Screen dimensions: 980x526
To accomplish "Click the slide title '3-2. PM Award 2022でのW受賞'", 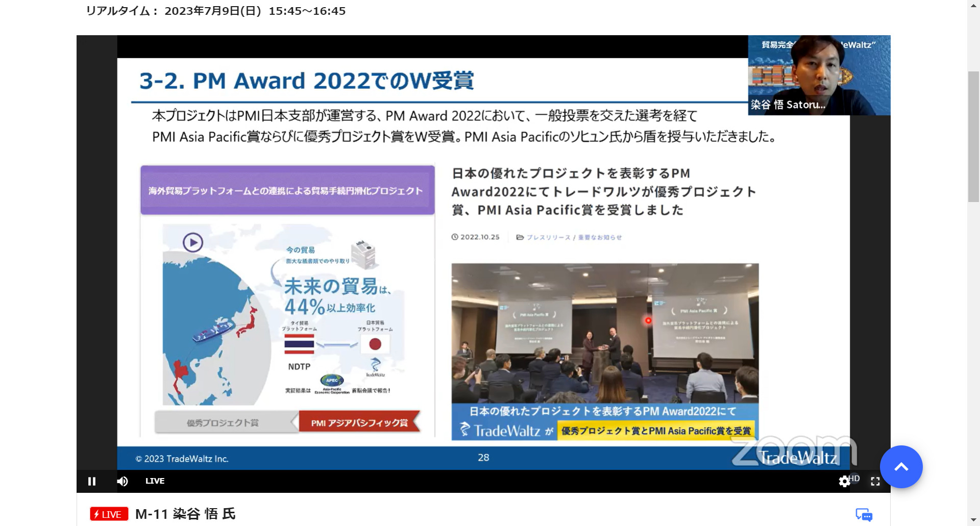I will [x=307, y=81].
